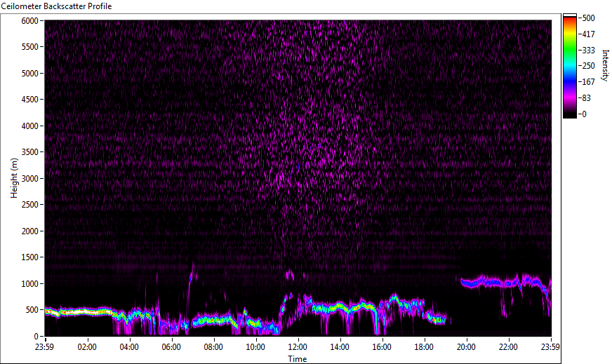612x364 pixels.
Task: Click the intensity color ramp legend
Action: coord(569,66)
